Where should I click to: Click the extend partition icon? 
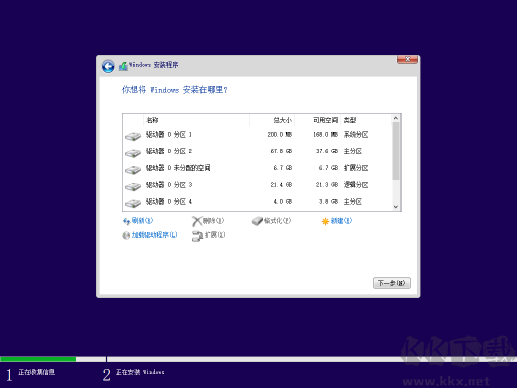tap(197, 236)
